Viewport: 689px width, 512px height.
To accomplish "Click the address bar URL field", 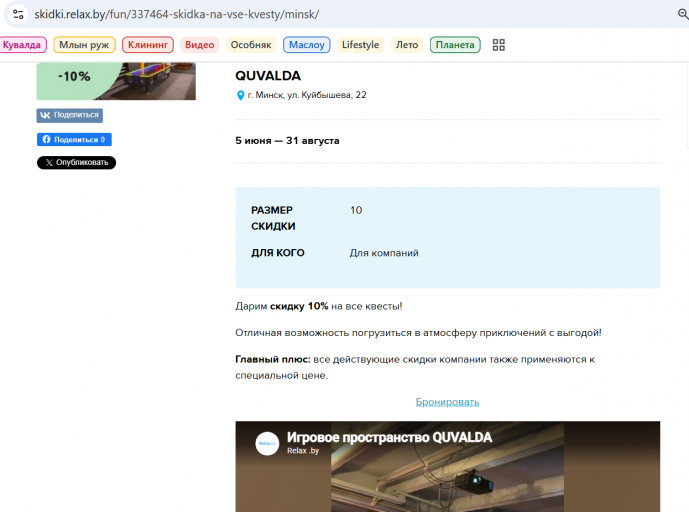I will pyautogui.click(x=343, y=15).
